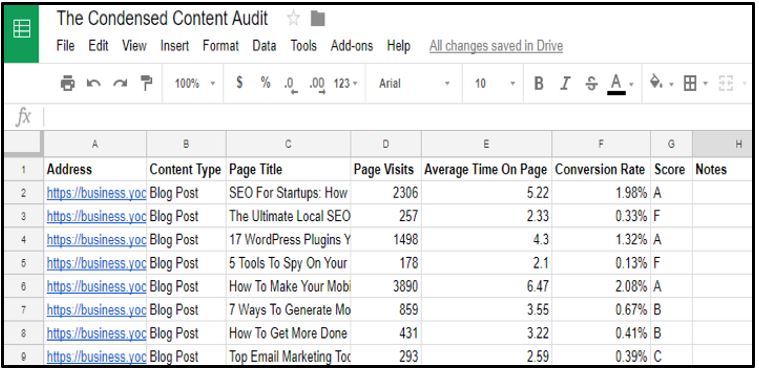759x370 pixels.
Task: Format as currency with dollar icon
Action: (x=239, y=83)
